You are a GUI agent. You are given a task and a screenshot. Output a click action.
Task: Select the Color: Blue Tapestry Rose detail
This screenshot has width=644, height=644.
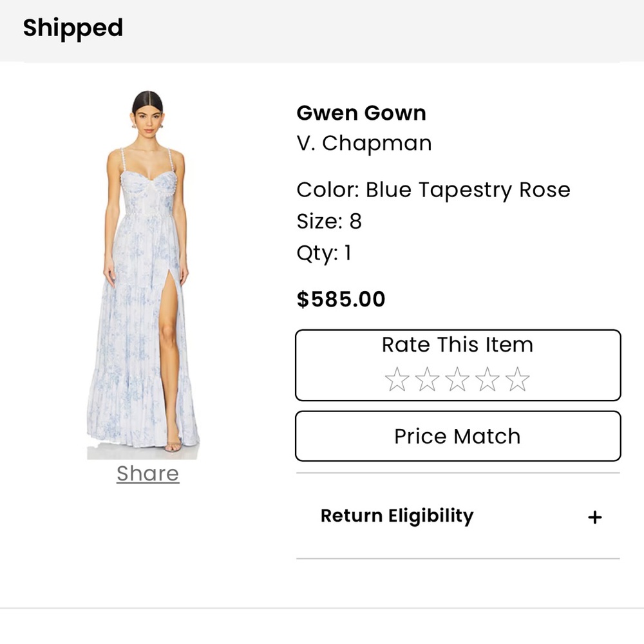click(x=433, y=189)
